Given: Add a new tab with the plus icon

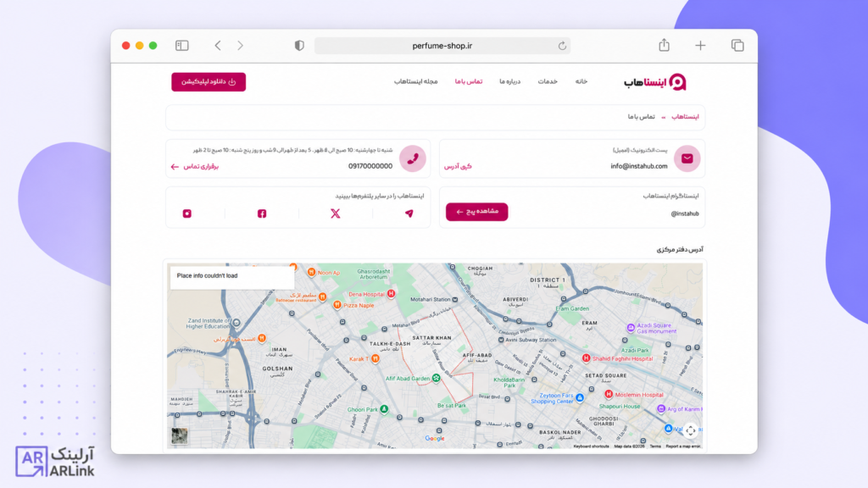Looking at the screenshot, I should click(700, 46).
